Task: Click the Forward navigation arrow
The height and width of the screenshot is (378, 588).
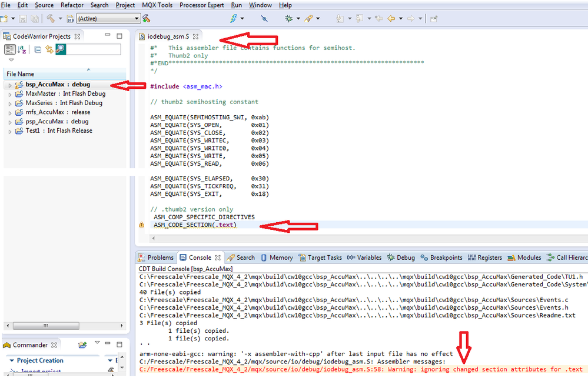Action: tap(411, 18)
